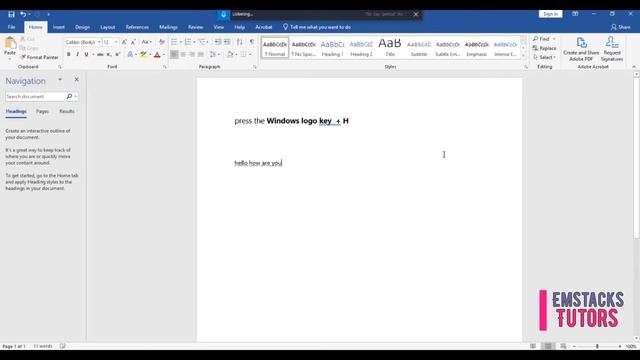Viewport: 640px width, 360px height.
Task: Open ribbon display options icon
Action: tap(575, 14)
